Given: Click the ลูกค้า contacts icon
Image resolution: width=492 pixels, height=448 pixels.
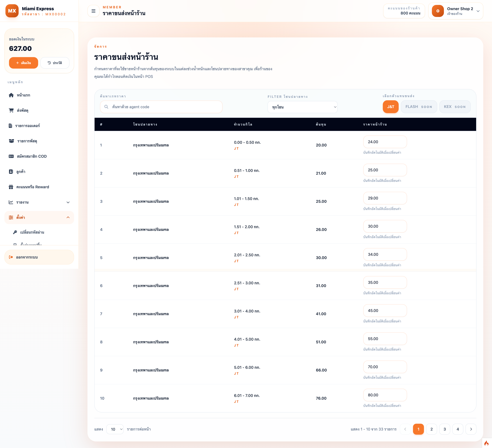Looking at the screenshot, I should 11,172.
